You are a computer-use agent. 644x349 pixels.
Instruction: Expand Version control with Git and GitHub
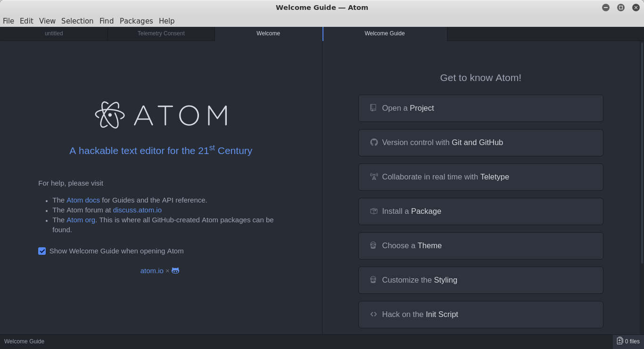point(480,143)
